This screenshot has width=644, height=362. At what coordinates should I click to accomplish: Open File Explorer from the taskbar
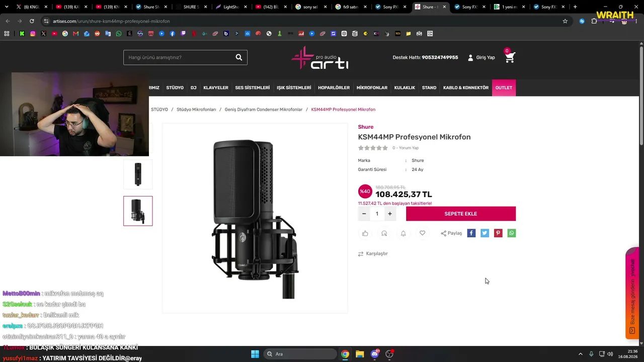click(360, 354)
